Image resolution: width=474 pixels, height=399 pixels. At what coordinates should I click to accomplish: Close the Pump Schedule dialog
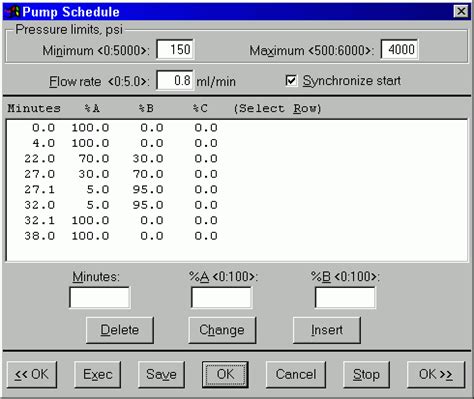coord(461,12)
